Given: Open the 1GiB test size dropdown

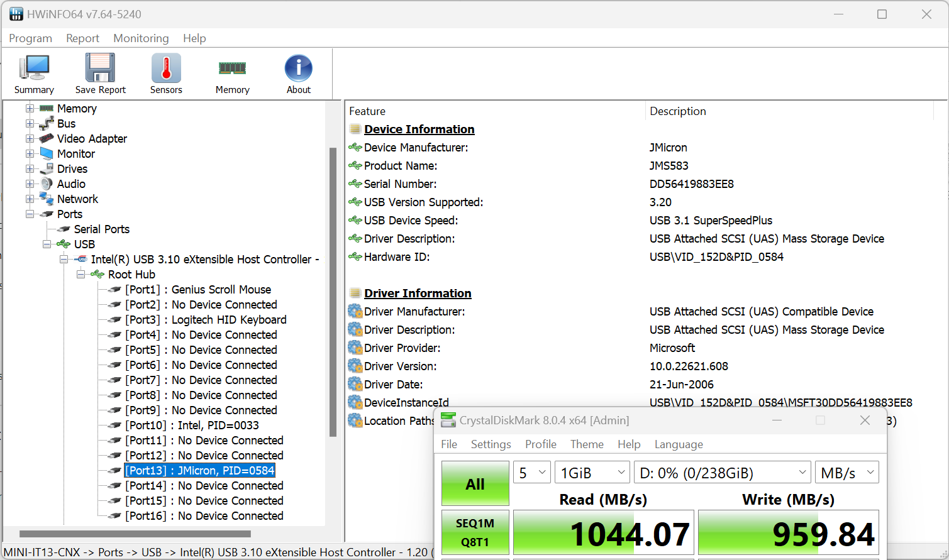Looking at the screenshot, I should pos(592,473).
